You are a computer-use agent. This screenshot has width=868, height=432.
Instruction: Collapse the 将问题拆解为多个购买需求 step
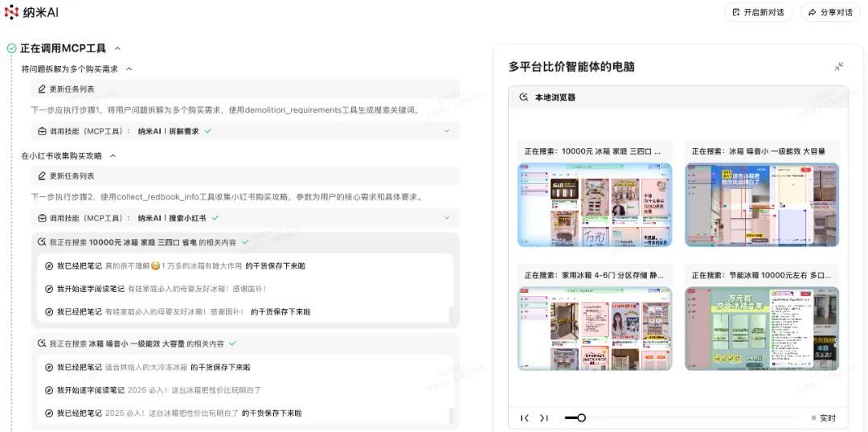click(129, 69)
